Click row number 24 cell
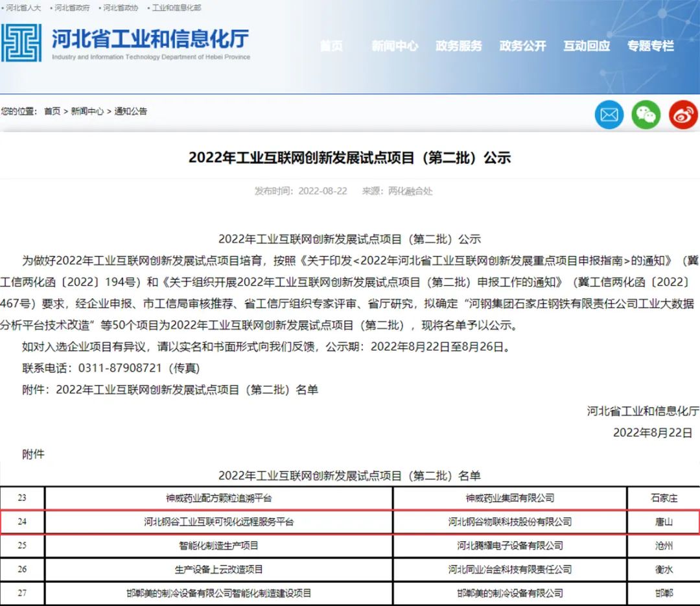Viewport: 700px width, 606px height. click(x=22, y=522)
